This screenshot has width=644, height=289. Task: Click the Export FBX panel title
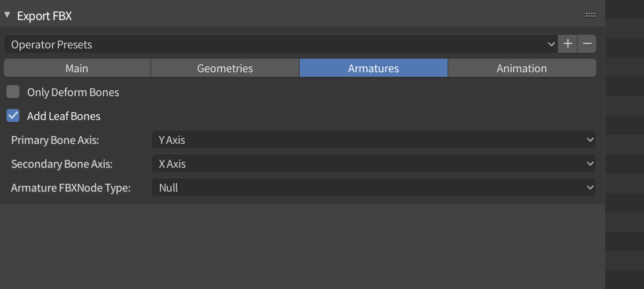click(x=44, y=15)
